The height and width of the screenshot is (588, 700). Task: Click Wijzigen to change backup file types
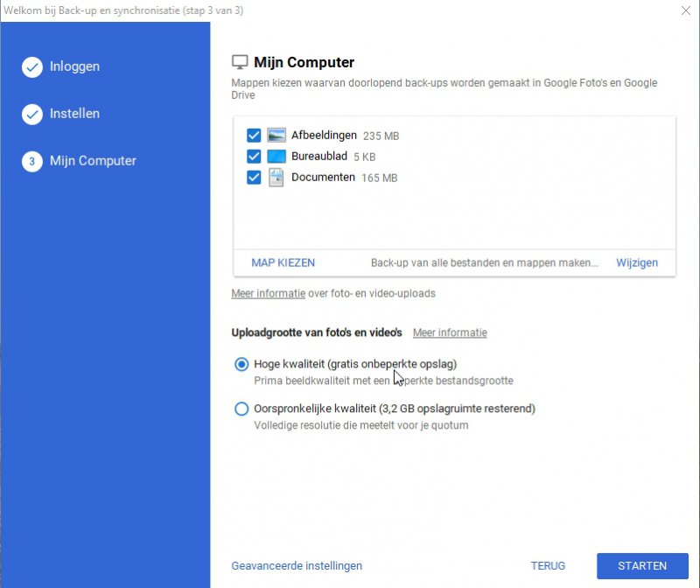(x=636, y=262)
